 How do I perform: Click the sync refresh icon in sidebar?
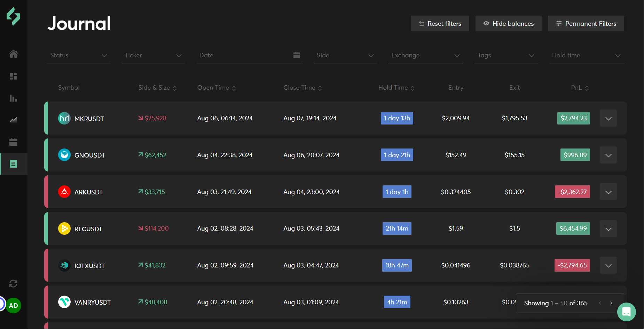[14, 284]
